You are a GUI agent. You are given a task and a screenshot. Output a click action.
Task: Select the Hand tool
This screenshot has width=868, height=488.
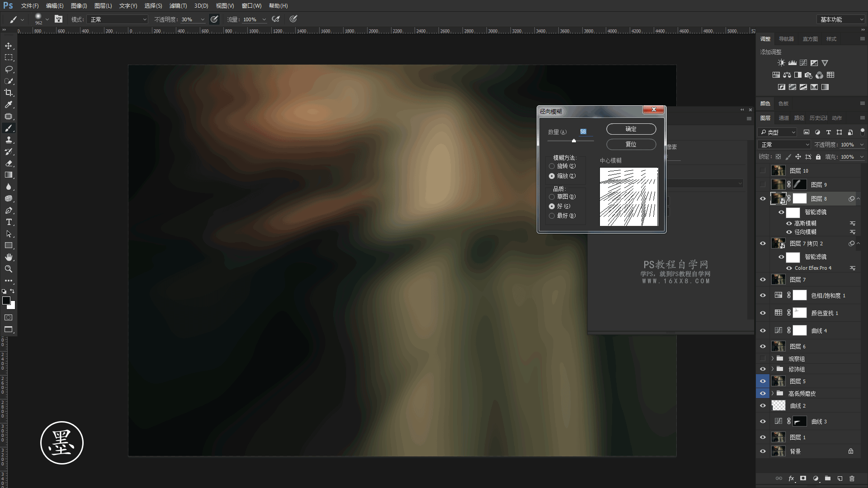point(9,257)
